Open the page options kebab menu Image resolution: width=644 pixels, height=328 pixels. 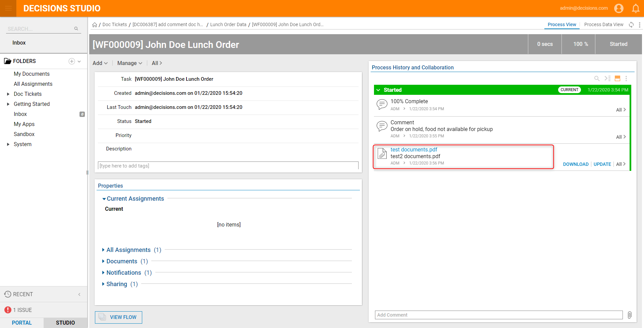tap(639, 25)
